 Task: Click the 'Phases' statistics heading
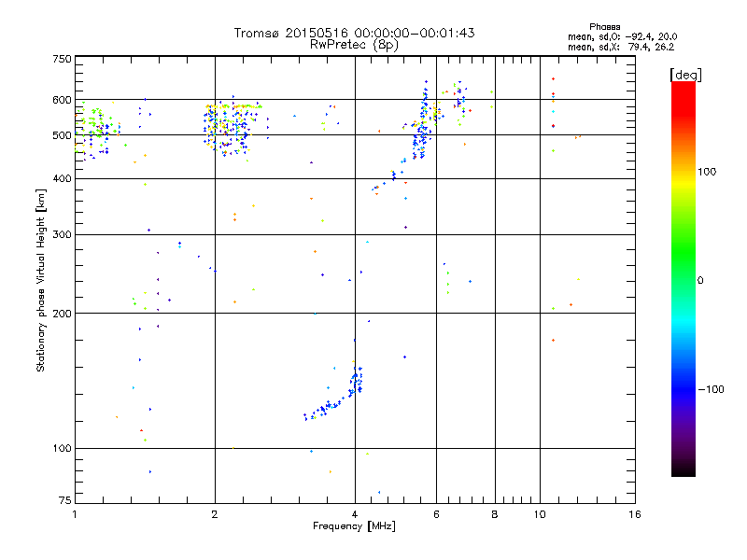click(x=604, y=27)
